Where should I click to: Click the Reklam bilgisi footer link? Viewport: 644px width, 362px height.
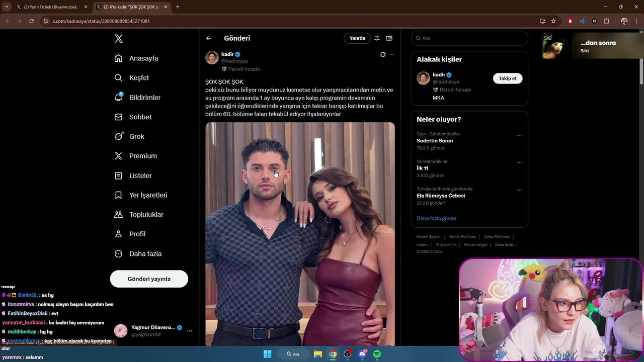point(476,245)
